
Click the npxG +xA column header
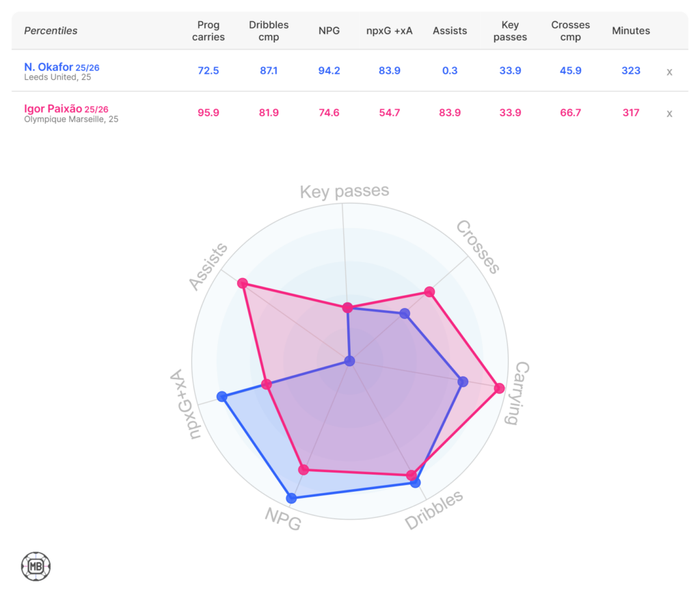click(389, 31)
